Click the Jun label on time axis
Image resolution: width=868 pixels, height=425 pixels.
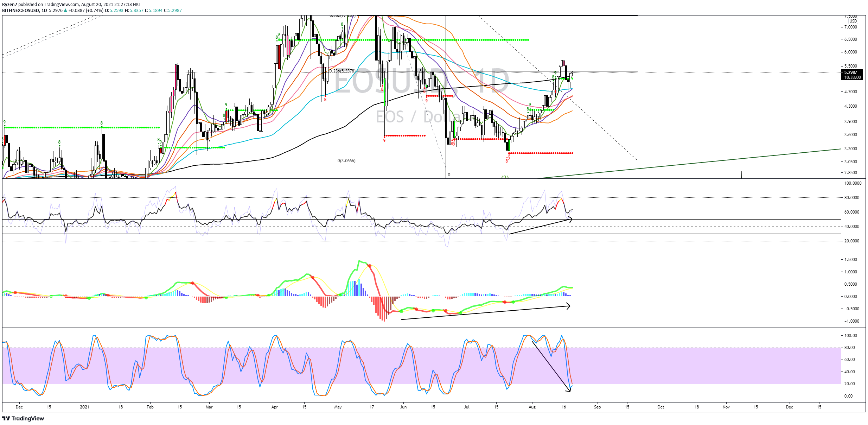click(x=403, y=407)
